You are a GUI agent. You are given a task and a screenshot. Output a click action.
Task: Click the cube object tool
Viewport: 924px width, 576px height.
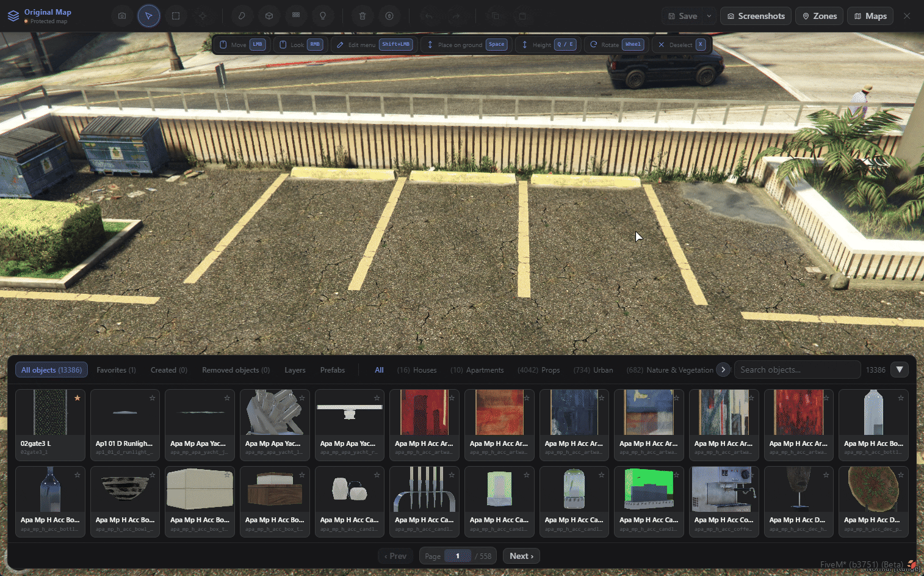(269, 16)
